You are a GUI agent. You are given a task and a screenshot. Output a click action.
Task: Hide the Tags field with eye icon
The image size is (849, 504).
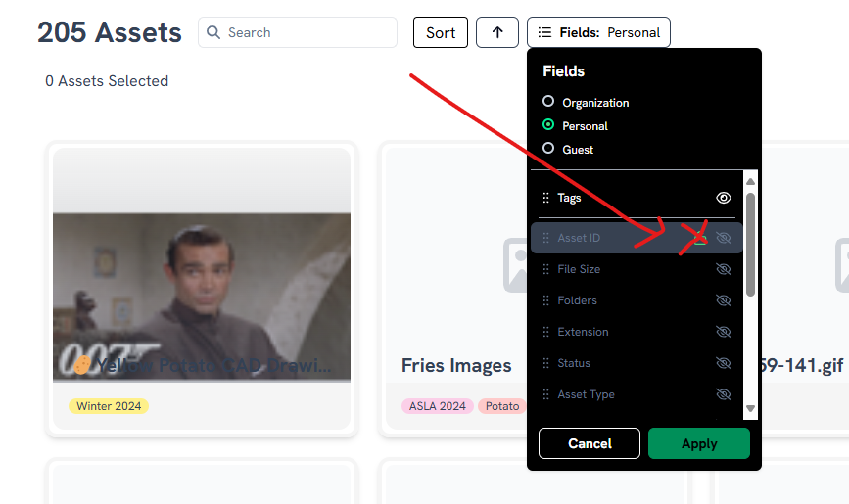coord(724,198)
